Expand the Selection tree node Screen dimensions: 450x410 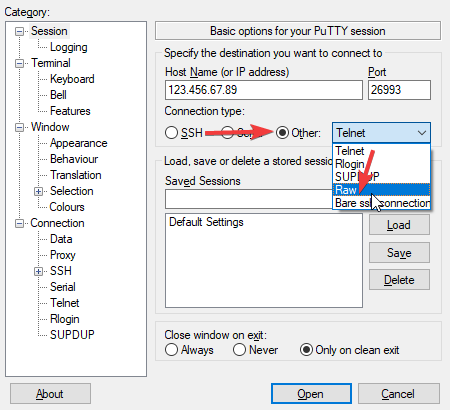tap(38, 191)
